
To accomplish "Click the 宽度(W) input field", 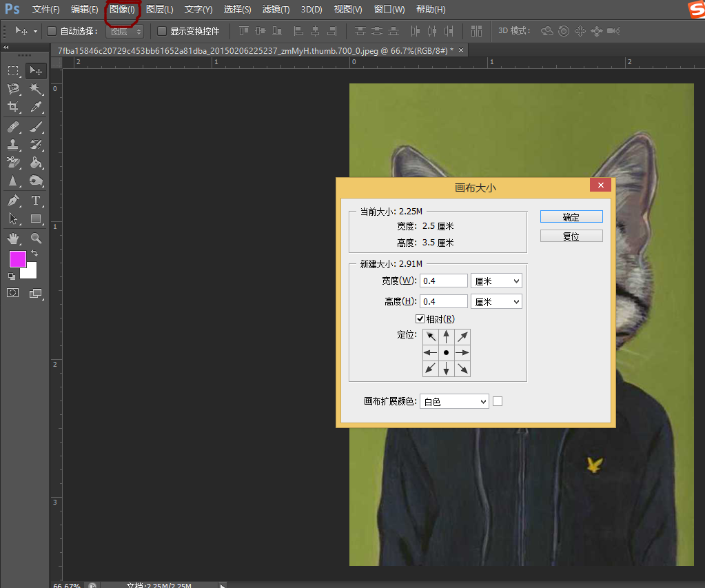I will click(x=443, y=281).
